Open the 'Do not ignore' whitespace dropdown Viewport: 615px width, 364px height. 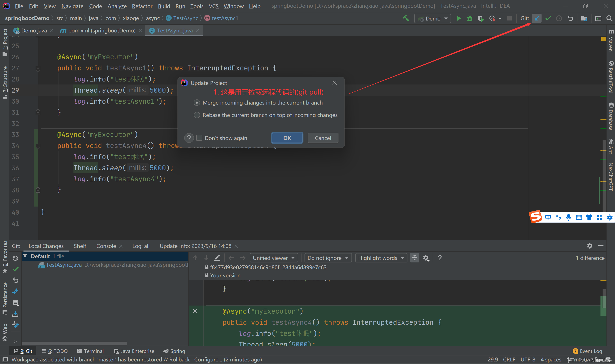[x=327, y=257]
